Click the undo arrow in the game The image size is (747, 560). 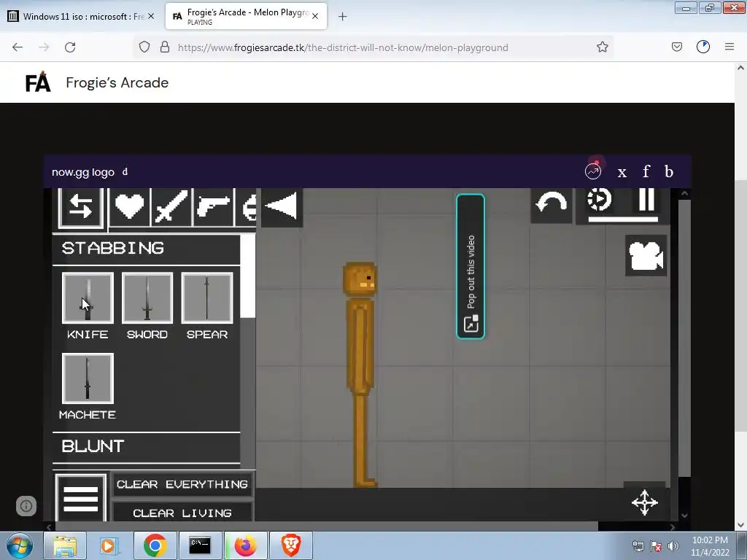(551, 205)
